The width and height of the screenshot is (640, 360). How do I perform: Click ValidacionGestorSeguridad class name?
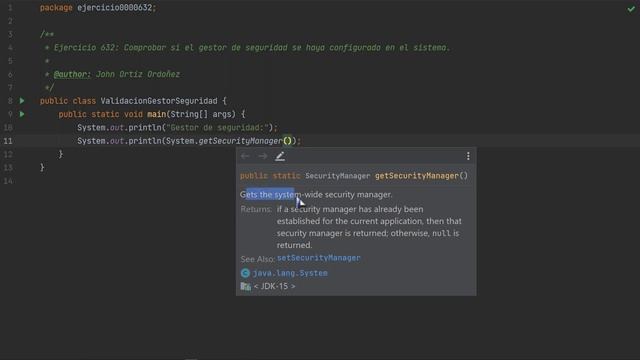click(159, 101)
